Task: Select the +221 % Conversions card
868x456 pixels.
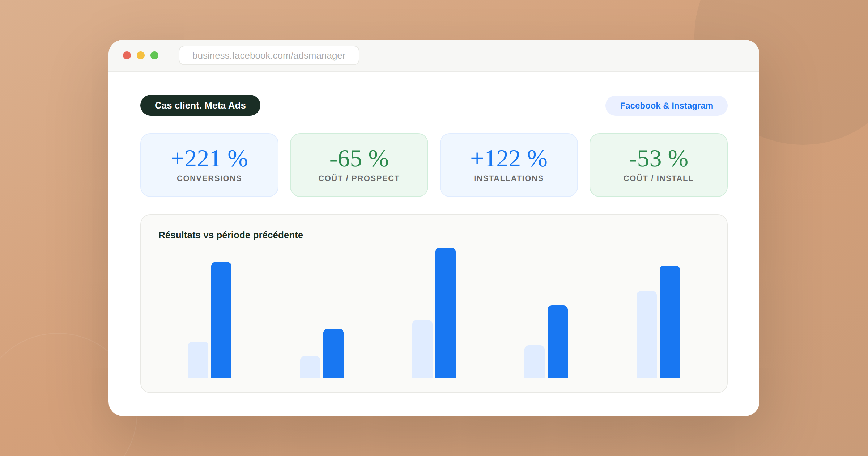Action: coord(209,165)
